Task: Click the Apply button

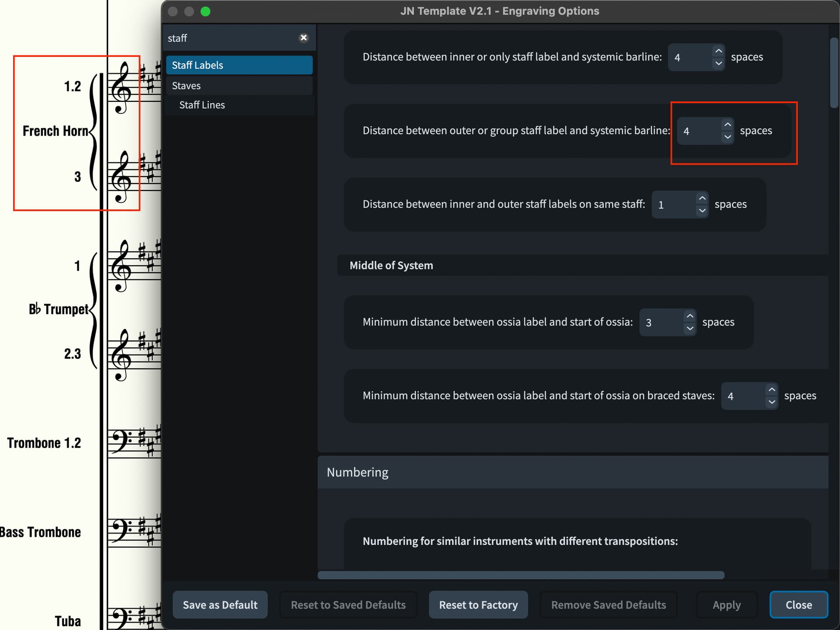Action: 727,605
